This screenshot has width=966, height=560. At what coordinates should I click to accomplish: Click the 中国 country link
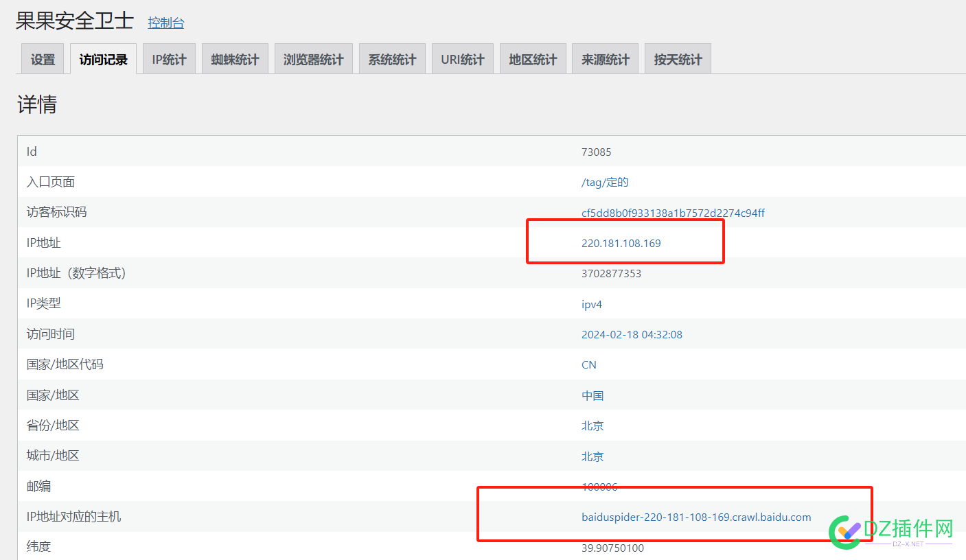(x=593, y=396)
